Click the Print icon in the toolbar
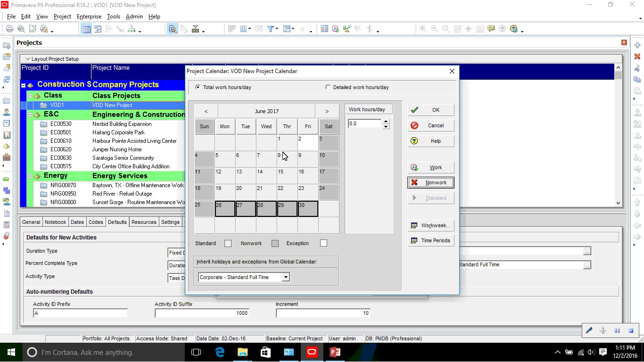Screen dimensions: 644x362 [x=9, y=29]
